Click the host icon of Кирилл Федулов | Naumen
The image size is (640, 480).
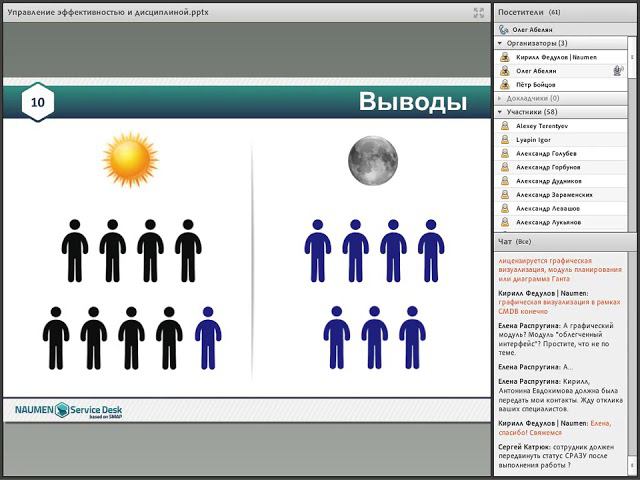tap(505, 57)
